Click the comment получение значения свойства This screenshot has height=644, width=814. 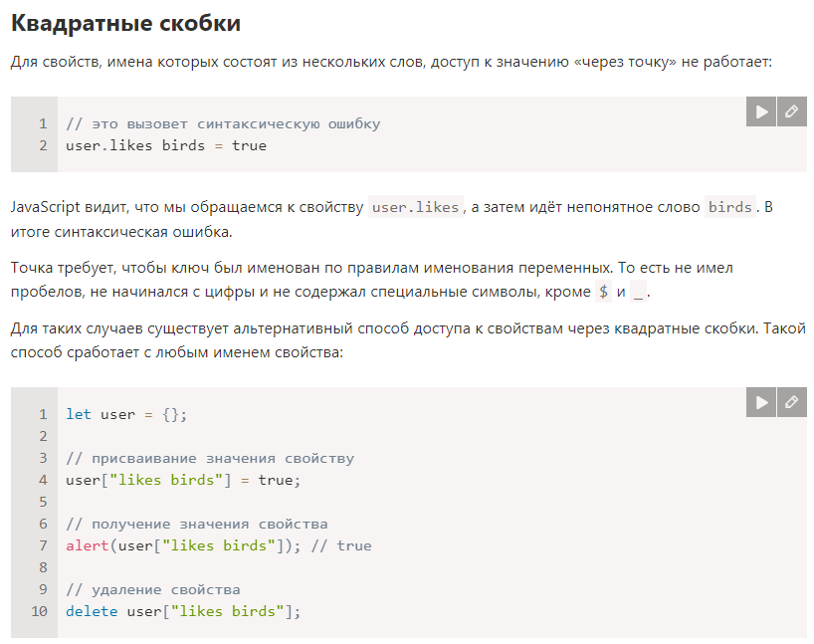click(197, 525)
